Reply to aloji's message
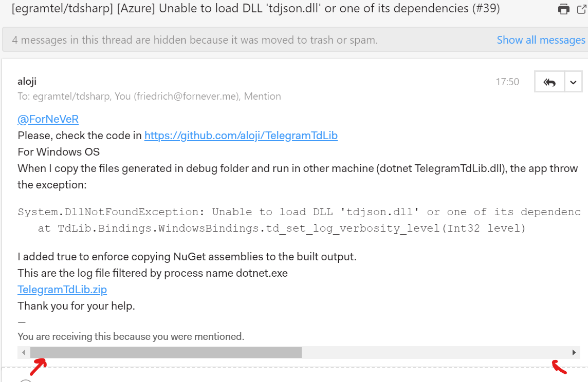588x382 pixels. point(549,81)
